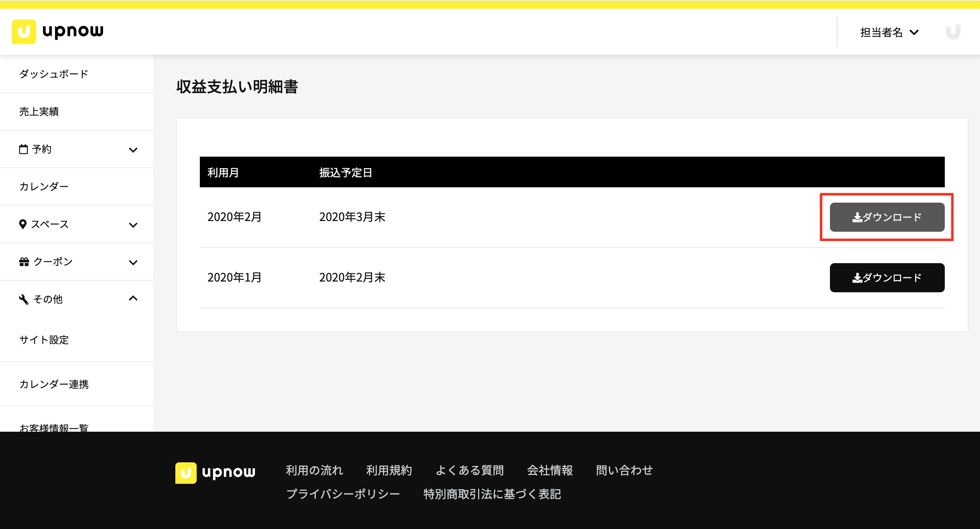Viewport: 980px width, 529px height.
Task: Click the upnow wordmark in the header
Action: 73,31
